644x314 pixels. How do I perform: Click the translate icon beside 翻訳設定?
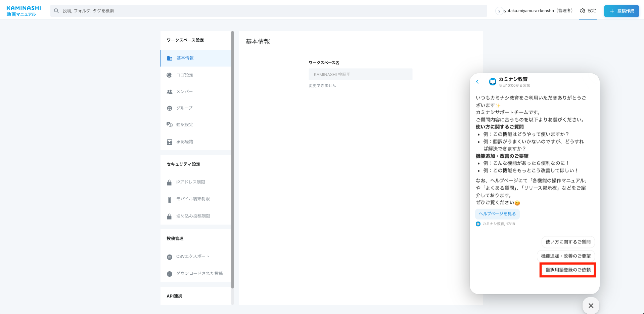coord(169,125)
